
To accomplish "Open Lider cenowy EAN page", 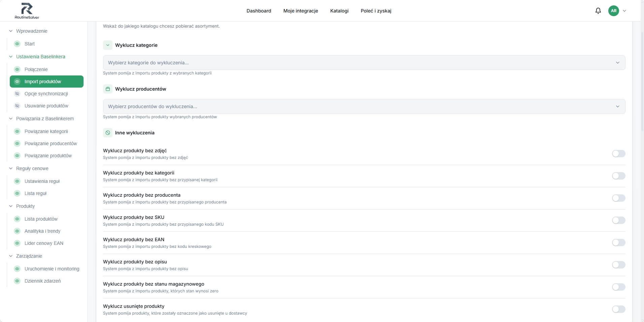I will (x=44, y=243).
